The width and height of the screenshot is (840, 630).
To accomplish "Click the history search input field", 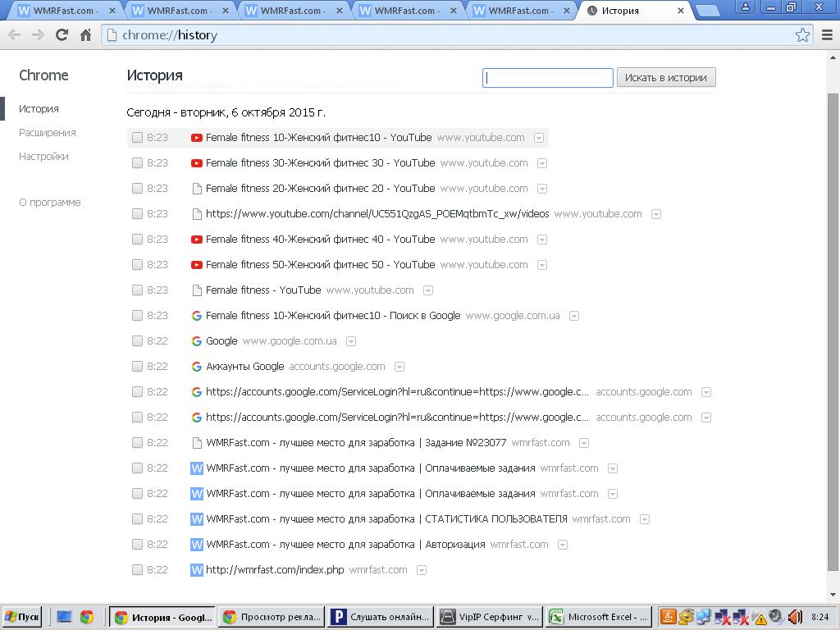I will click(x=547, y=78).
